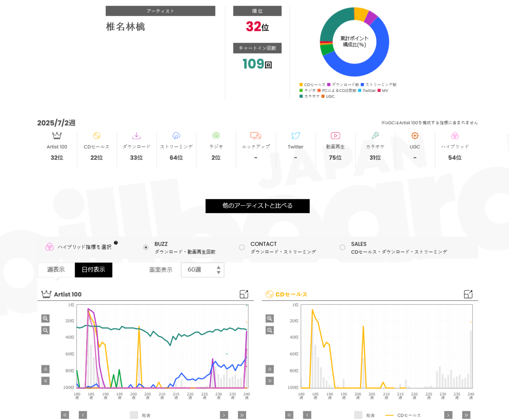Jump Artist 100 chart to first weeks
The height and width of the screenshot is (420, 509).
65,415
